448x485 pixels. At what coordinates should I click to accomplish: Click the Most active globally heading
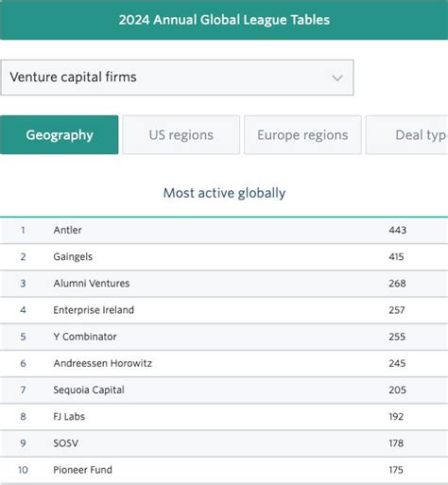(224, 193)
